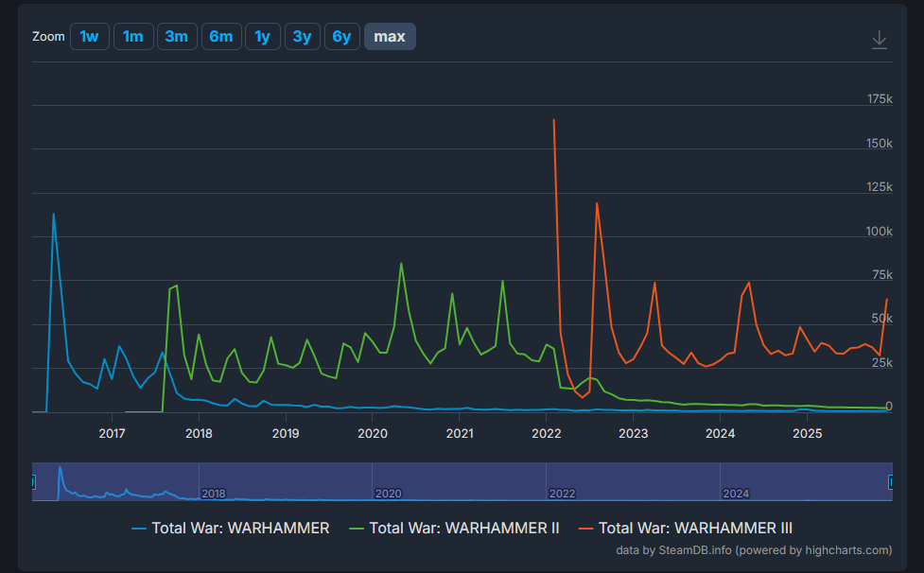Click the right navigator range handle
Viewport: 924px width, 573px height.
click(891, 482)
